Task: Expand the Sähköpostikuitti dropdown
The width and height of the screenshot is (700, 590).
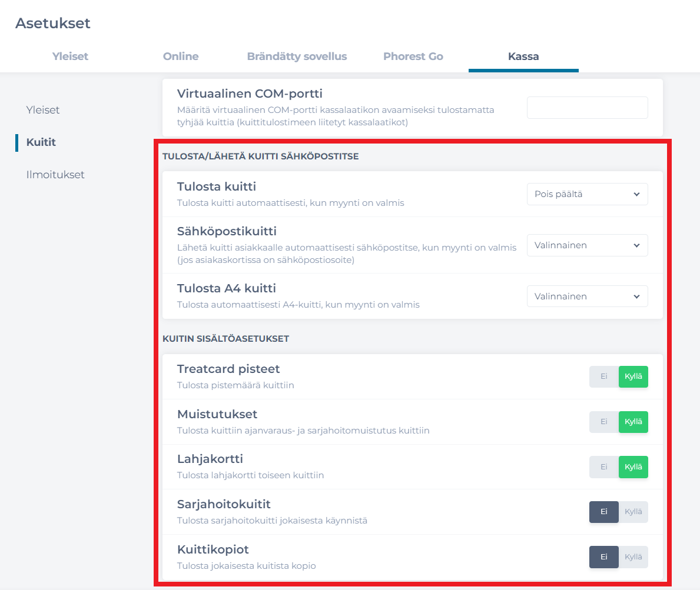Action: point(587,245)
